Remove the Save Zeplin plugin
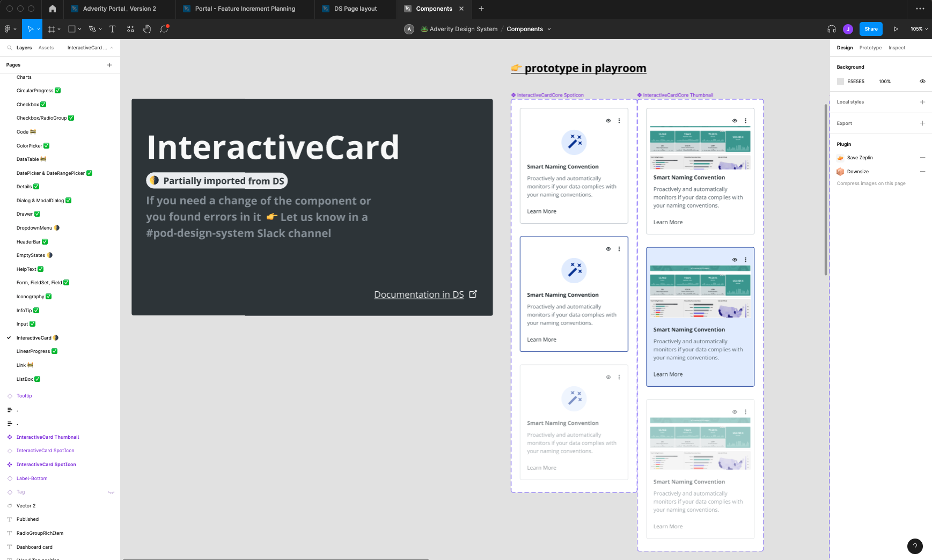Viewport: 932px width, 560px height. click(922, 158)
